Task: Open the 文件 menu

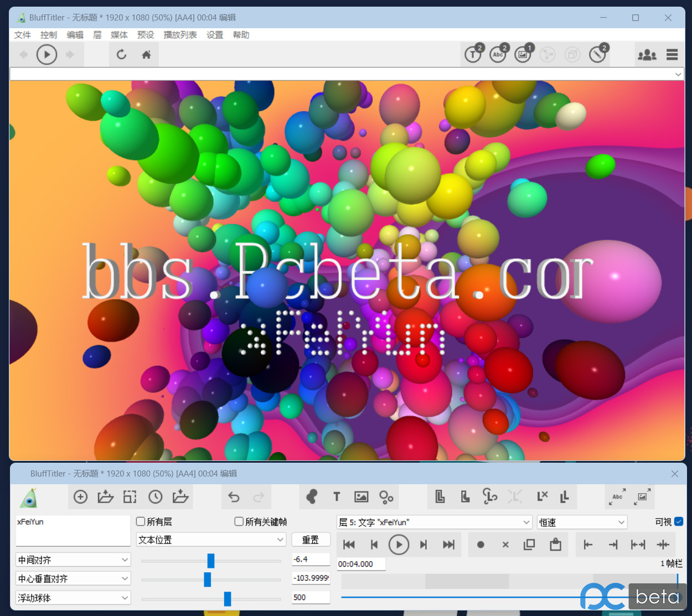Action: [23, 35]
